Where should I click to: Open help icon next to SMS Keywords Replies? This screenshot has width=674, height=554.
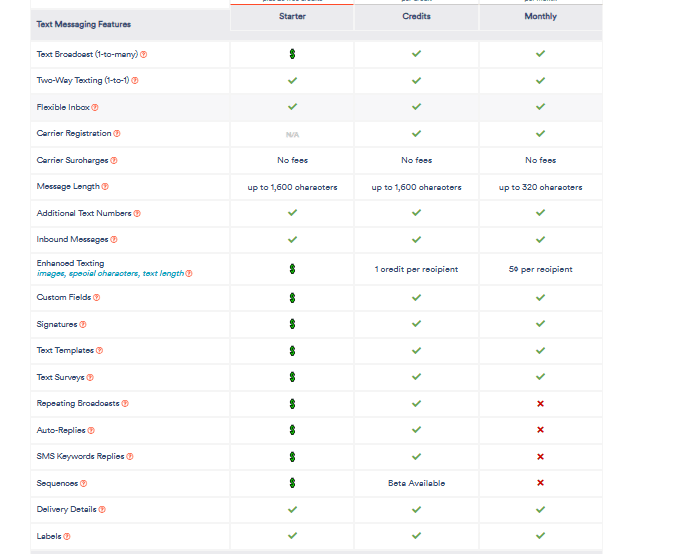(130, 456)
